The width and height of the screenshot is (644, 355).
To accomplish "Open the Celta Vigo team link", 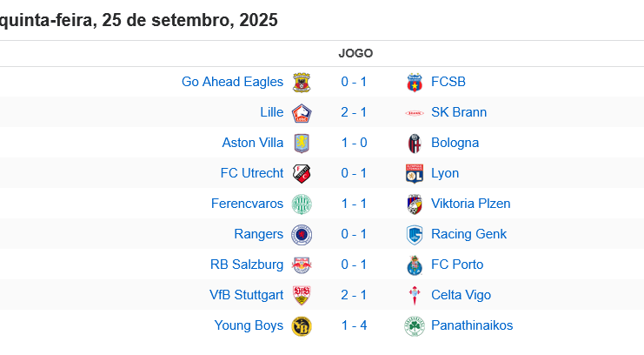I will (x=461, y=295).
